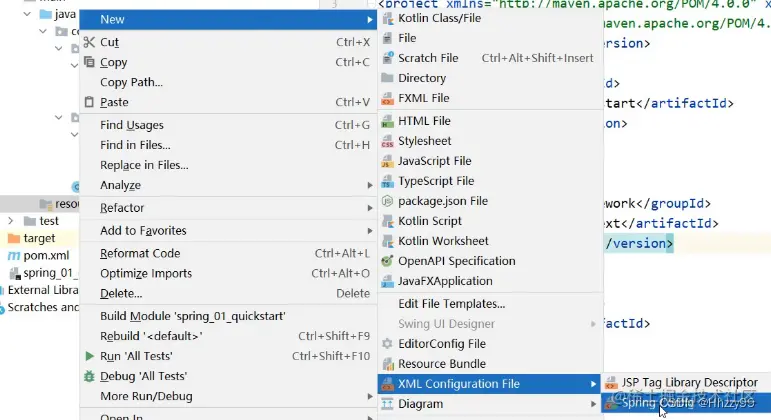Expand the test folder in project tree
771x420 pixels.
pyautogui.click(x=11, y=221)
